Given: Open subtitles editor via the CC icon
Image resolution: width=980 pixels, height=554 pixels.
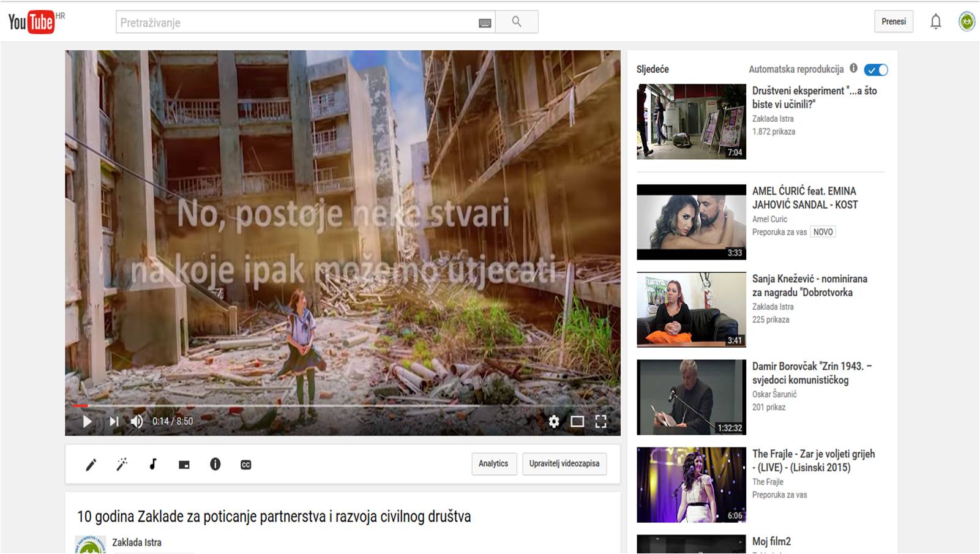Looking at the screenshot, I should 245,465.
